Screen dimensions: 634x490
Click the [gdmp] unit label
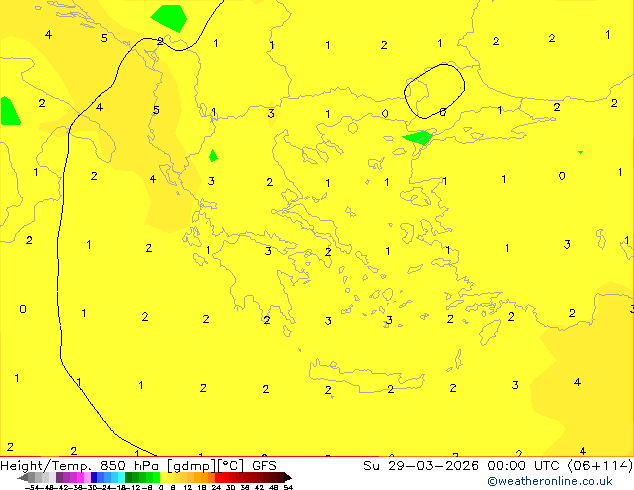click(192, 466)
